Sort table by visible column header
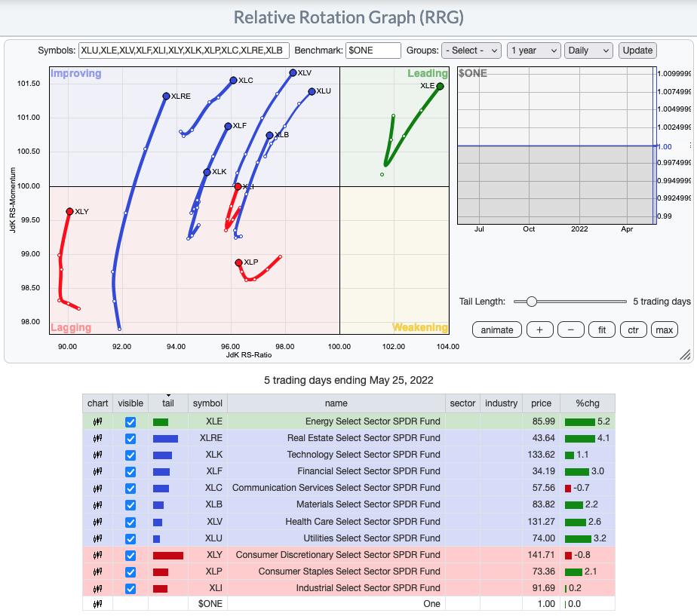697x616 pixels. [130, 403]
